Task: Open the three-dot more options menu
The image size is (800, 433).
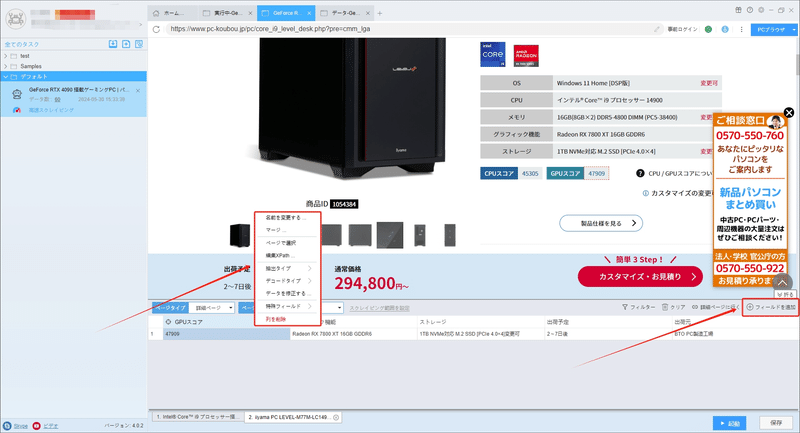Action: click(x=741, y=29)
